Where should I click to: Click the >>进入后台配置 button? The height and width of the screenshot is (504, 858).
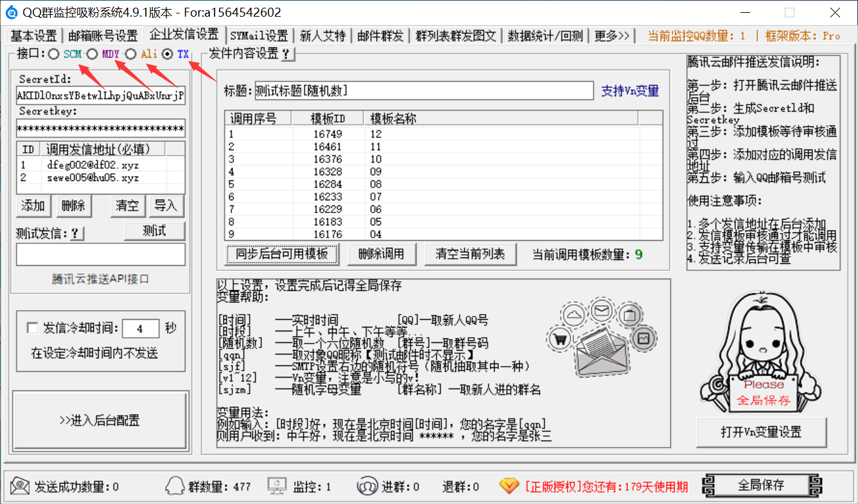click(100, 421)
